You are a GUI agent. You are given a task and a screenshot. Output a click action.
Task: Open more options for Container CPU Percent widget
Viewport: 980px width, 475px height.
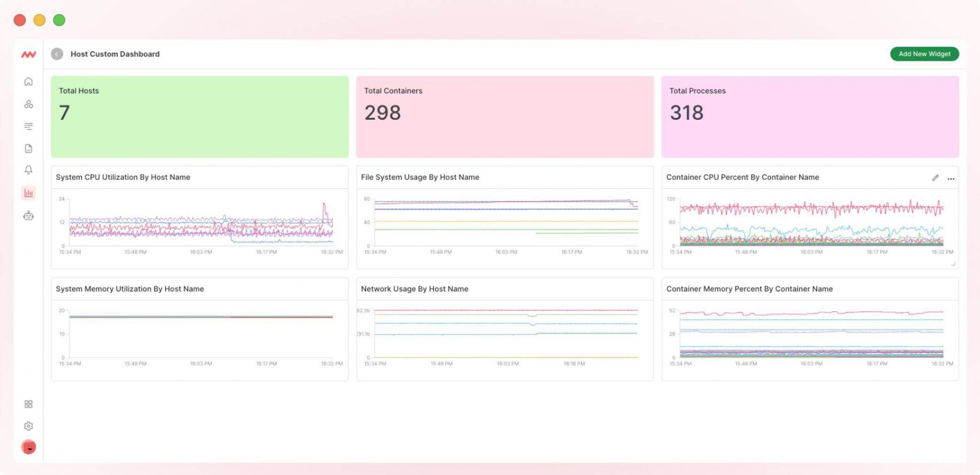[951, 178]
